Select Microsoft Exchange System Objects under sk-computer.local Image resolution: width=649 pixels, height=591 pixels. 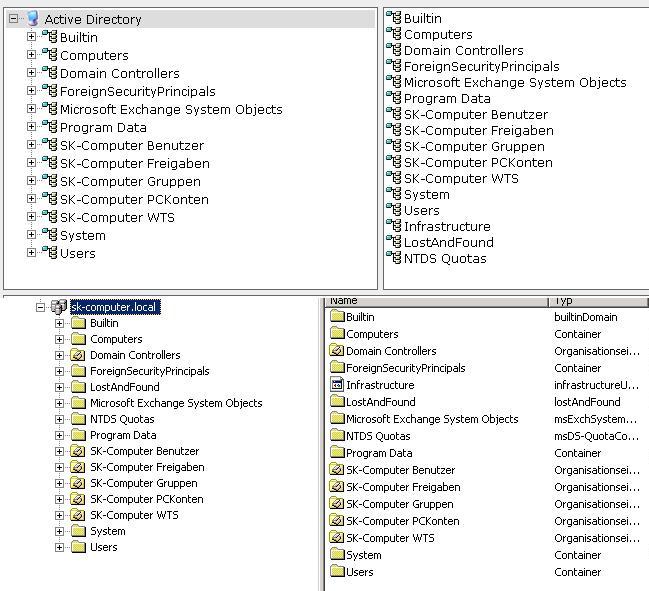[176, 403]
